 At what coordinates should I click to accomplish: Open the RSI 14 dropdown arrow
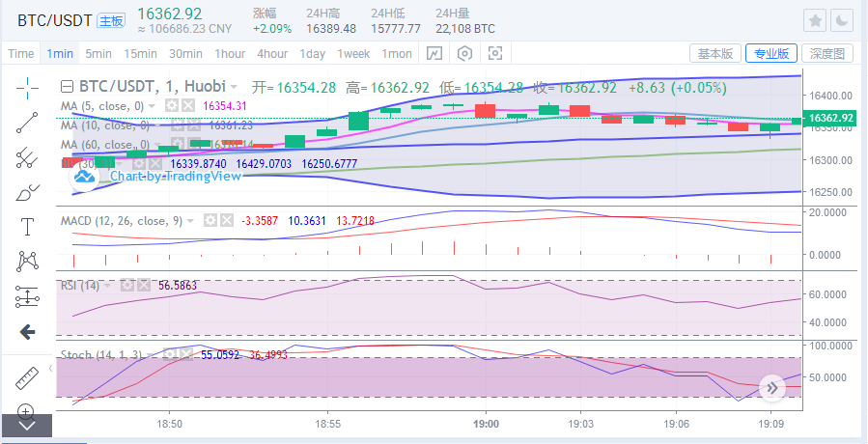tap(107, 286)
